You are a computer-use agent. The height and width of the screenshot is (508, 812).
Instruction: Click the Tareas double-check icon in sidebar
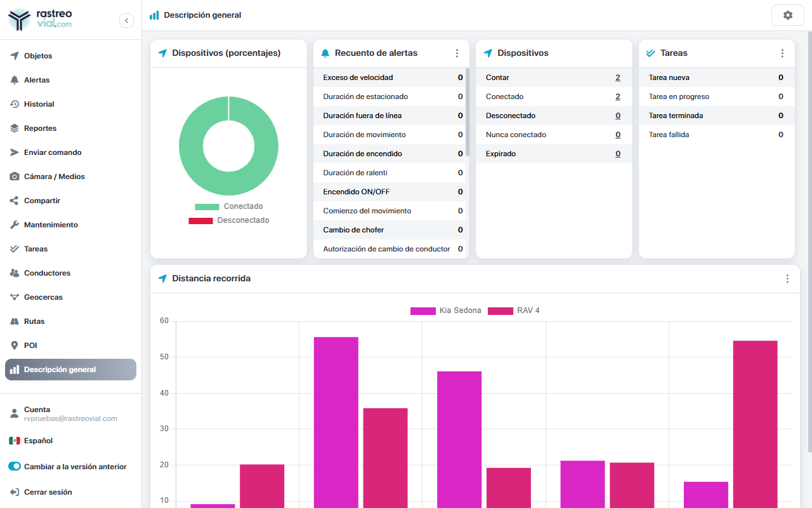[15, 249]
